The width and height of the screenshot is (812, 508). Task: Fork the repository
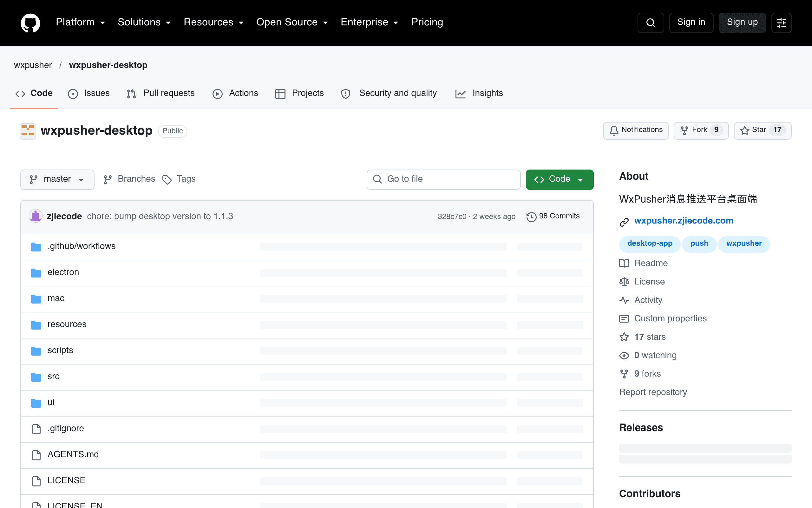click(701, 130)
